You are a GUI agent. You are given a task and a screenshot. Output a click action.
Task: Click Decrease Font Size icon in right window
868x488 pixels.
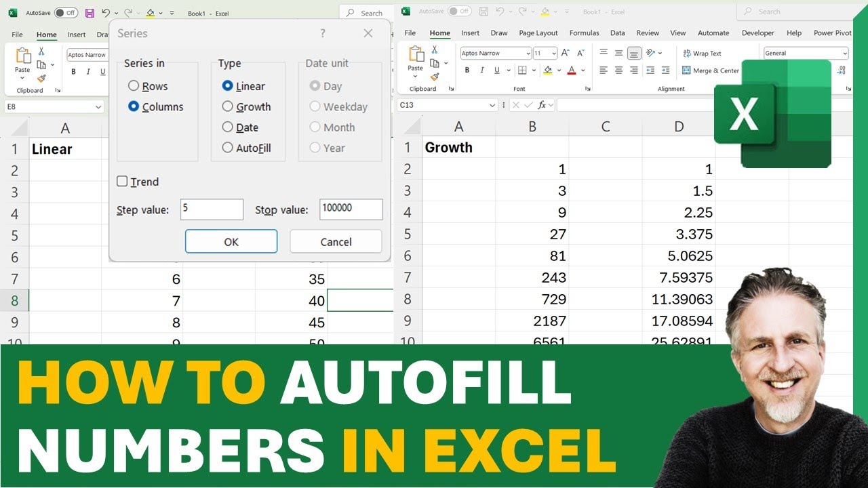[x=580, y=53]
